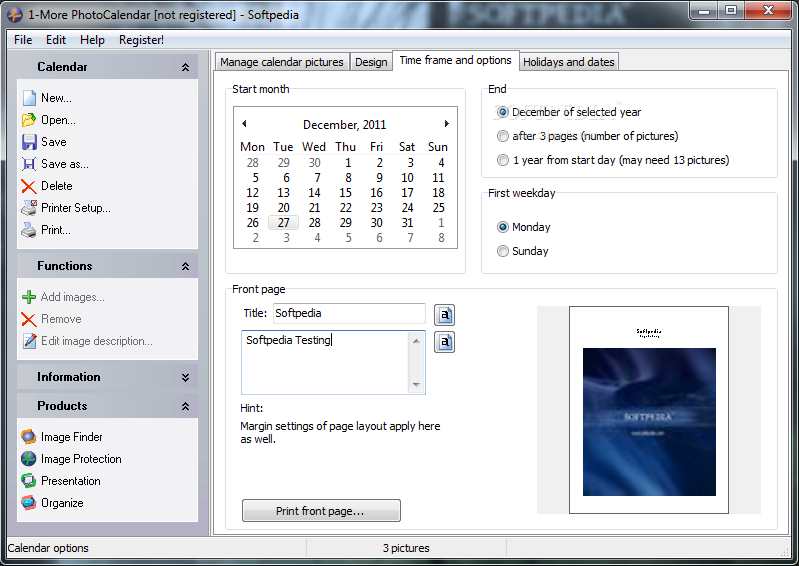Click the Title input field containing Softpedia
The height and width of the screenshot is (566, 799).
point(349,313)
